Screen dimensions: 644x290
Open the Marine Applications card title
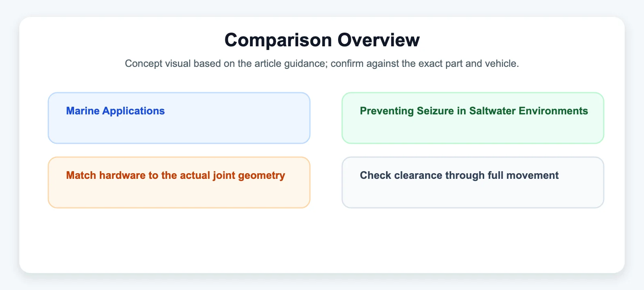[116, 111]
